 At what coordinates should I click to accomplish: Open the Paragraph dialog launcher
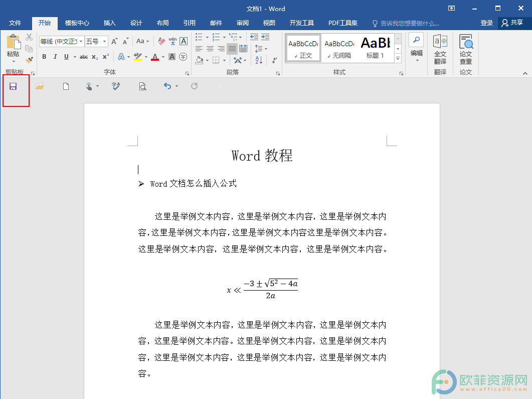[x=278, y=73]
